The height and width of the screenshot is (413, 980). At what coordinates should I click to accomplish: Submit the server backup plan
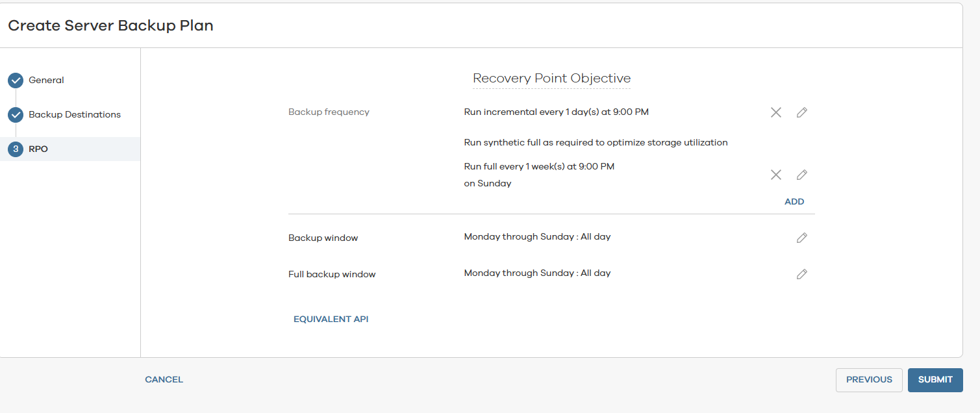935,380
